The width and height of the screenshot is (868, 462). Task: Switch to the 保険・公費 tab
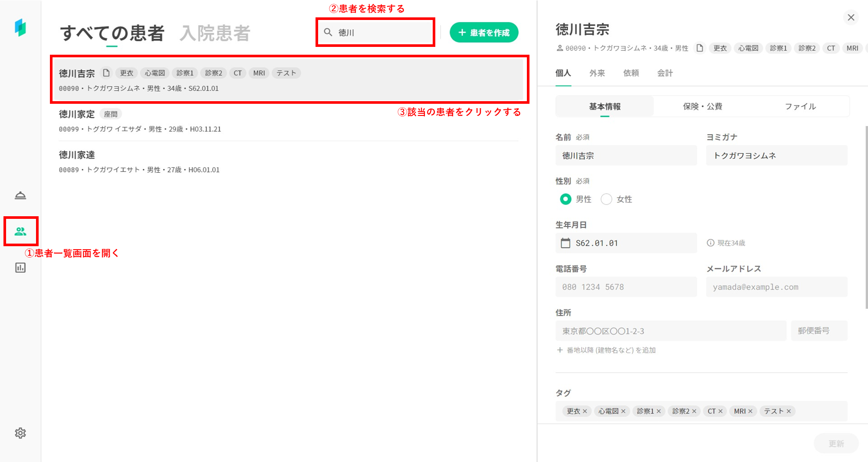pyautogui.click(x=702, y=106)
